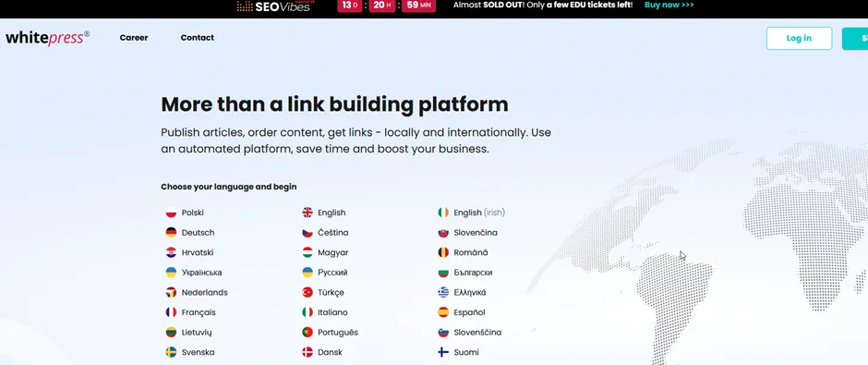Pick the Suomi language link
868x365 pixels.
pyautogui.click(x=466, y=352)
